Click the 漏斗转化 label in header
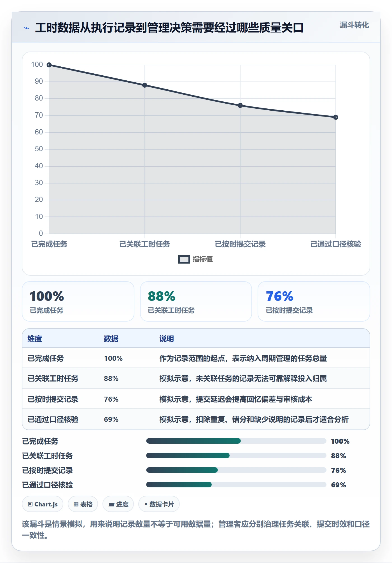392x563 pixels. [354, 25]
